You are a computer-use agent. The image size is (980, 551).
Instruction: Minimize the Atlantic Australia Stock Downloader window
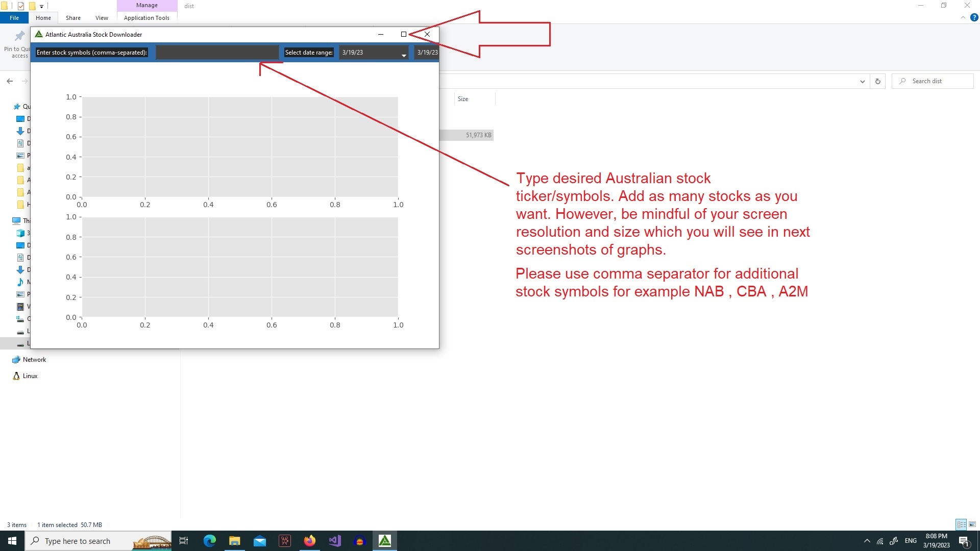(x=380, y=34)
